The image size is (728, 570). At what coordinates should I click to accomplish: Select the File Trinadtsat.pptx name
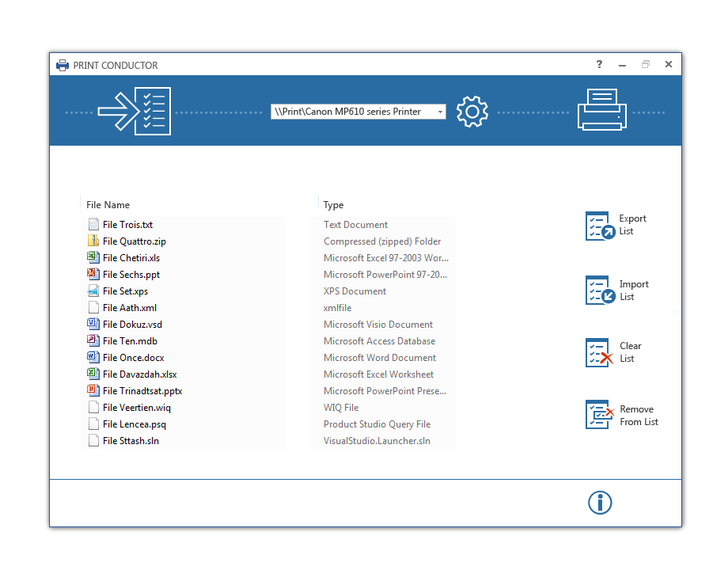point(142,391)
